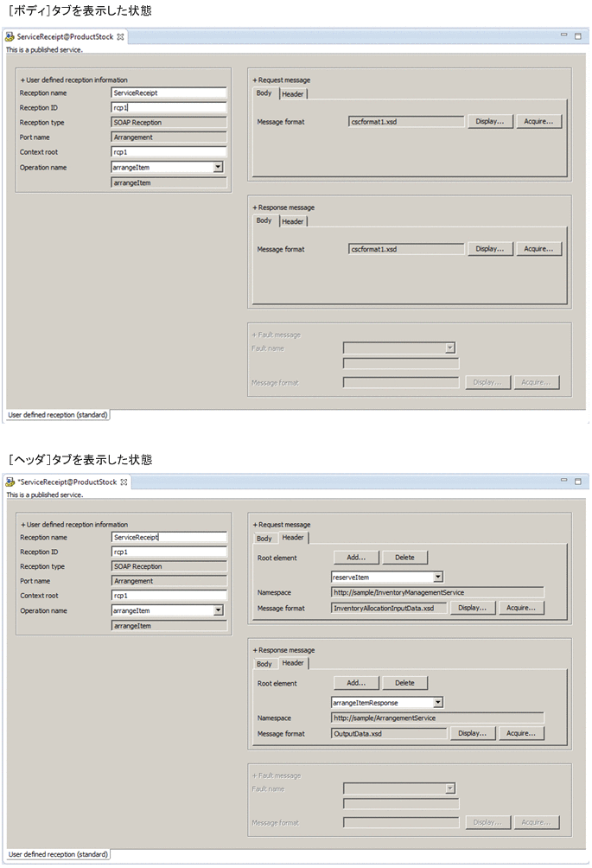Click '+ Request message' heading in upper window

tap(282, 80)
